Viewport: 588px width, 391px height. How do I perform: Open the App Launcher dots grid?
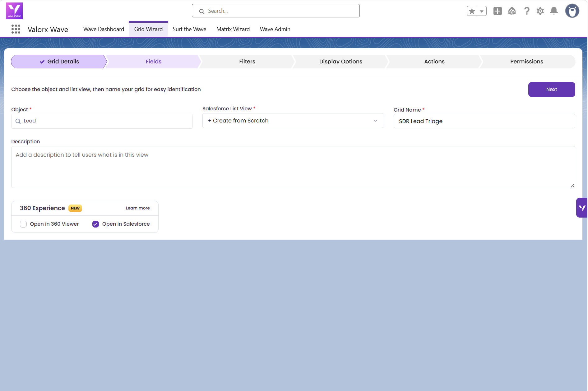coord(16,29)
